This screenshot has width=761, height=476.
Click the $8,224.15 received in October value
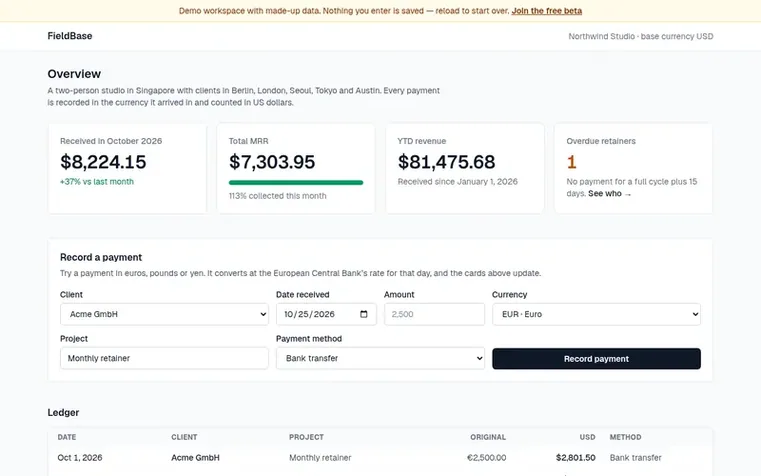click(103, 162)
